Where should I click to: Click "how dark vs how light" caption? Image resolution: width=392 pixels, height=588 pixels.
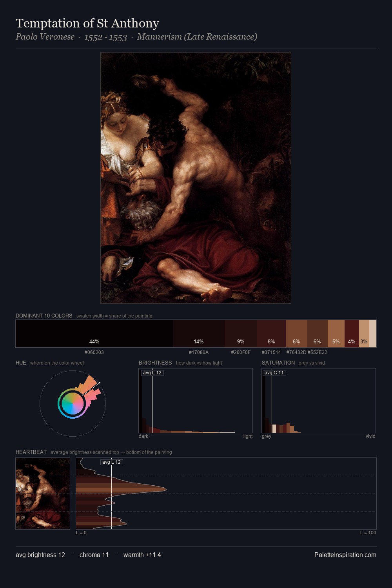(199, 363)
